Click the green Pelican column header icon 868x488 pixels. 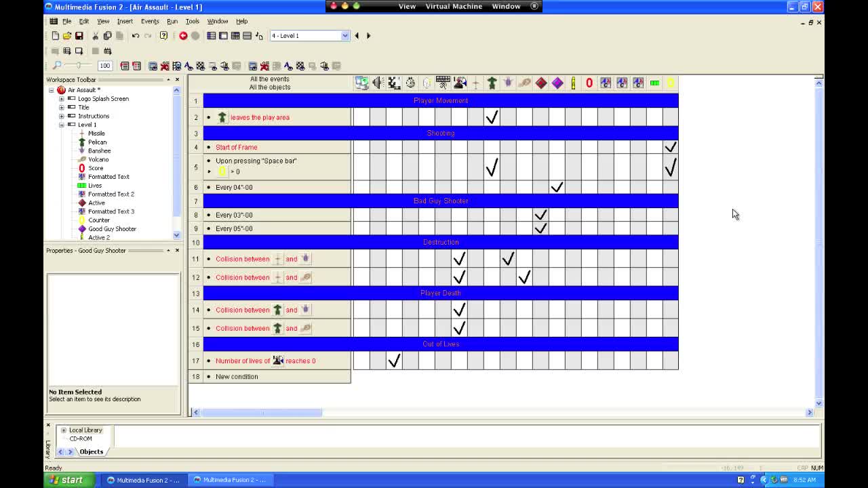492,83
